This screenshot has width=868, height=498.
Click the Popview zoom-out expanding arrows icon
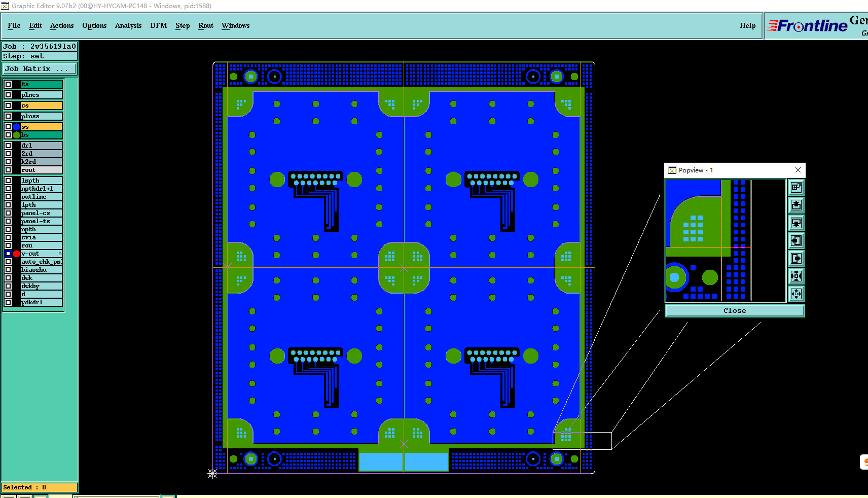pos(796,294)
